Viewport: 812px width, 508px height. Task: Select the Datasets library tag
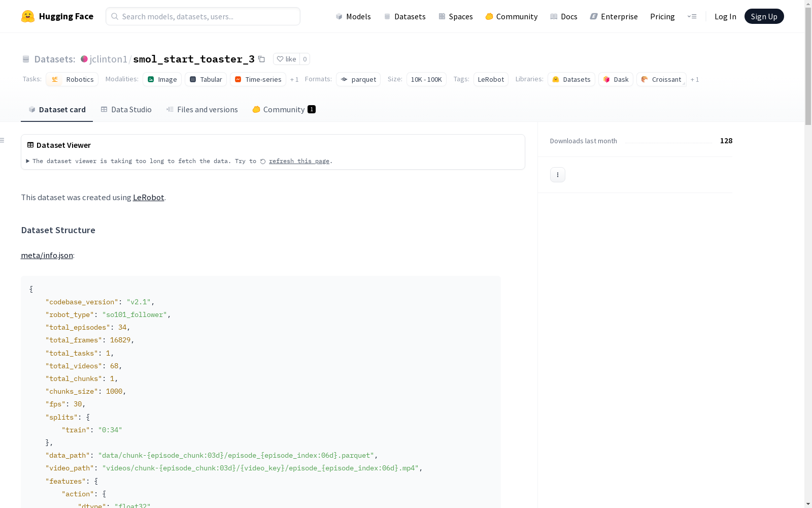(x=571, y=79)
